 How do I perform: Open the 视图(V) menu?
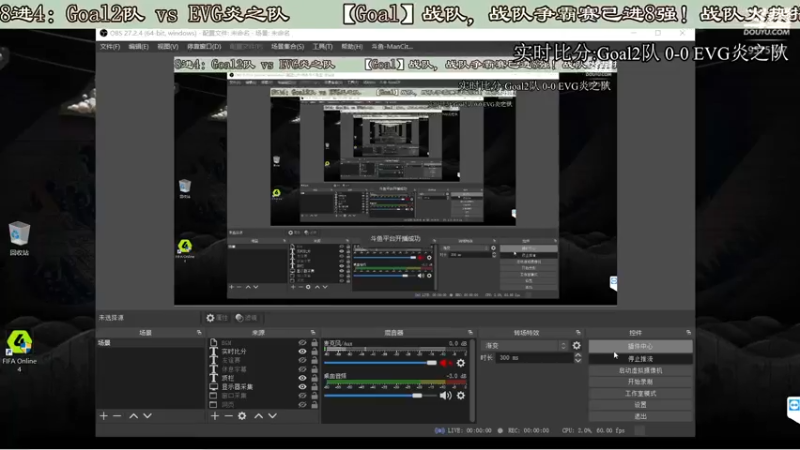coord(167,46)
